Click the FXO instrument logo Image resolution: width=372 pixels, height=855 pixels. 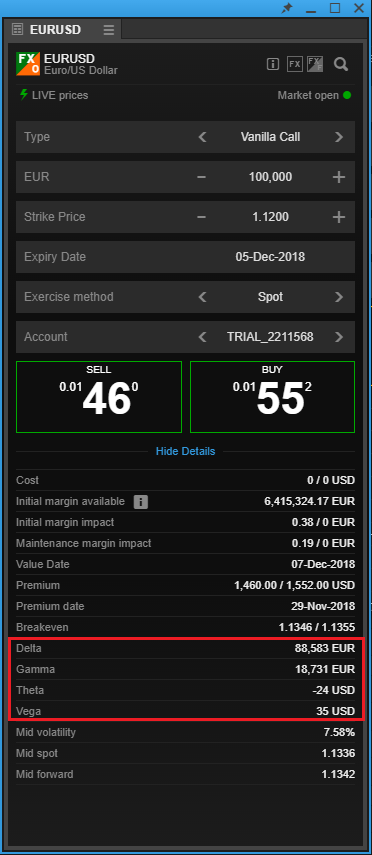(28, 64)
